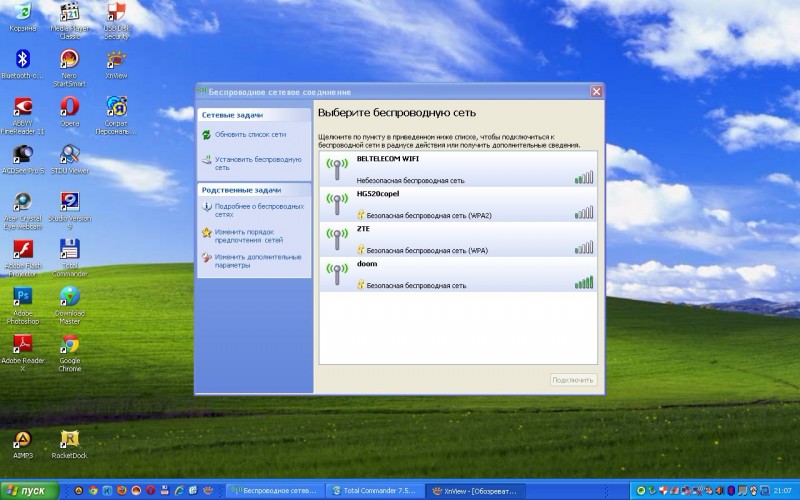Click Изменить порядок предпочтения сетей

coord(249,236)
